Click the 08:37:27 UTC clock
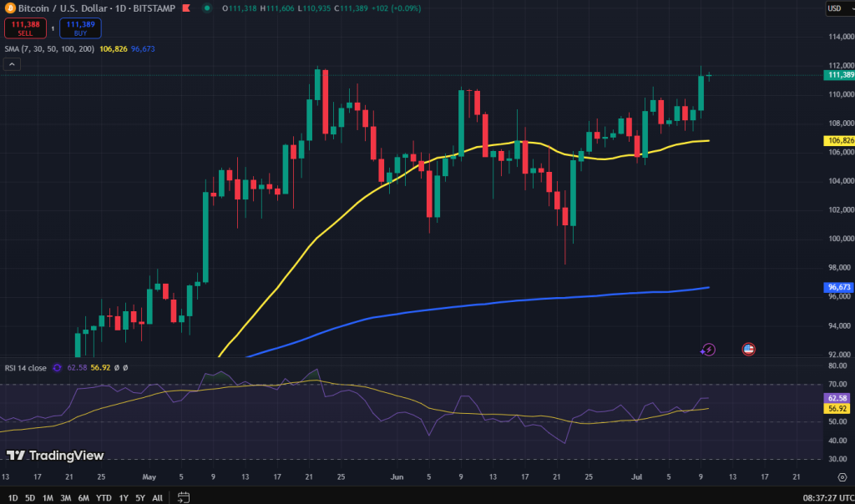 tap(827, 498)
